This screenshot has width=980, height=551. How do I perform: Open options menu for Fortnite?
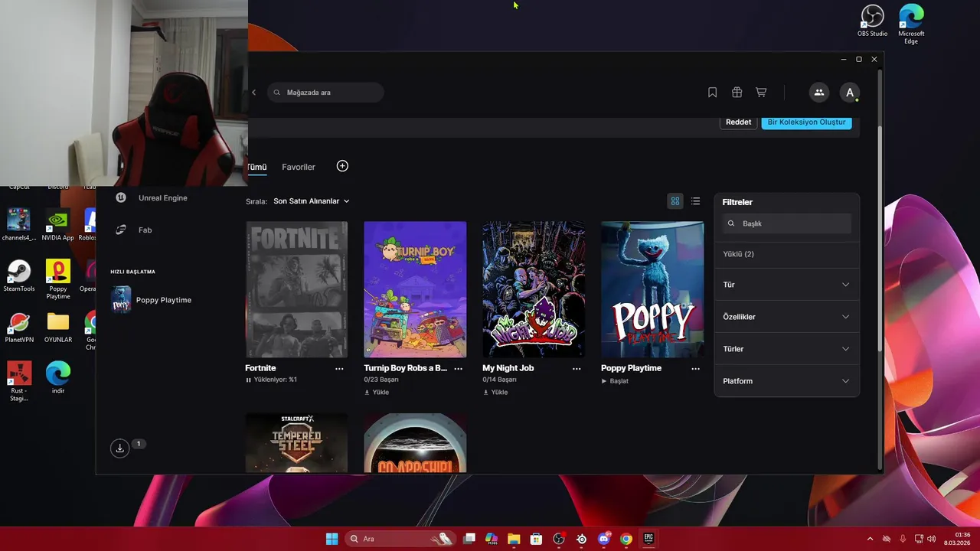tap(339, 368)
